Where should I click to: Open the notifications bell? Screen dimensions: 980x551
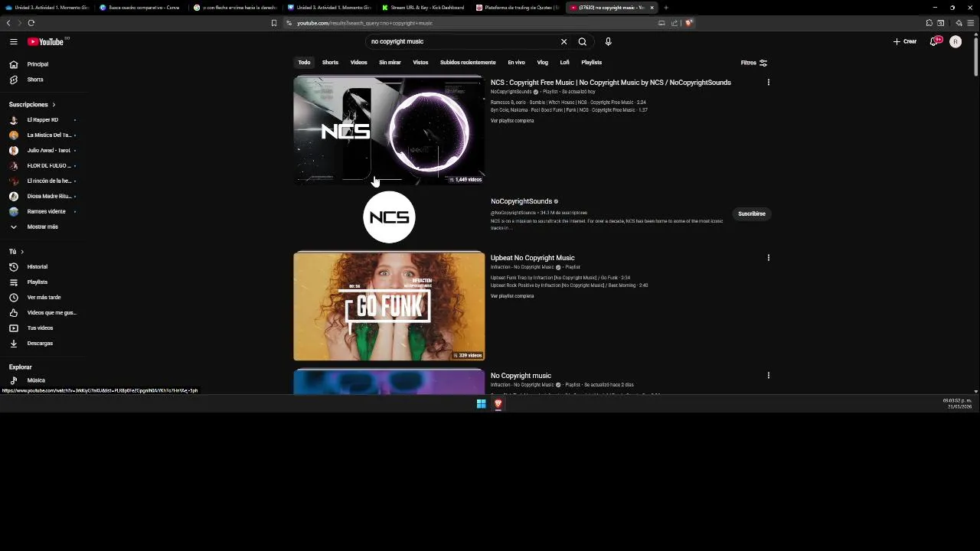[x=934, y=41]
